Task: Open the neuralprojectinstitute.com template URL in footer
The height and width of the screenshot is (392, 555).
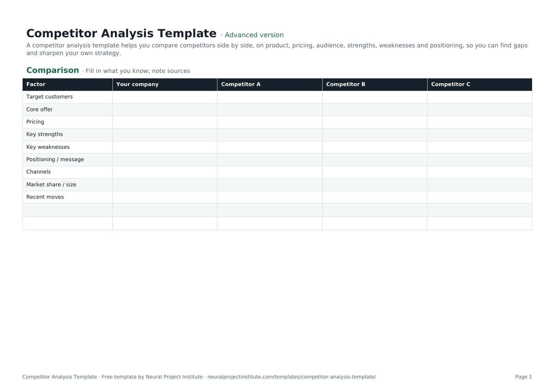Action: [291, 377]
